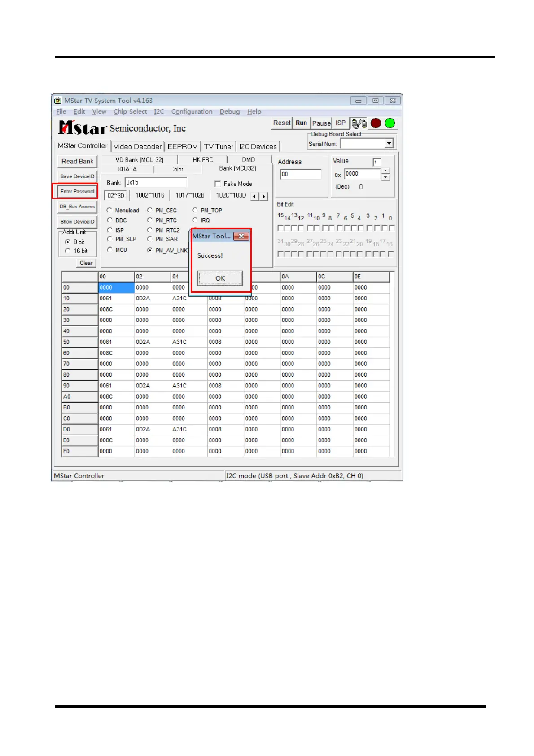Click the ISP toolbar button
This screenshot has width=534, height=756.
click(341, 123)
